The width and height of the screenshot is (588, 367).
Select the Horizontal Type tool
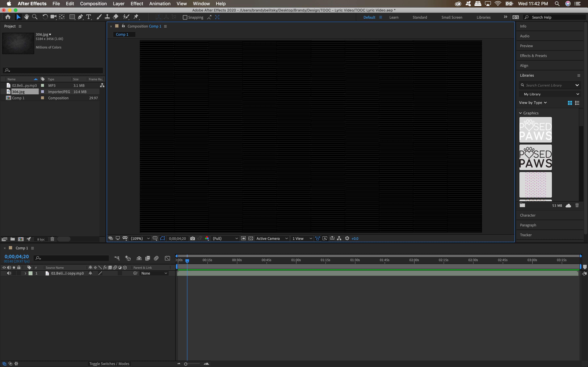(x=88, y=17)
